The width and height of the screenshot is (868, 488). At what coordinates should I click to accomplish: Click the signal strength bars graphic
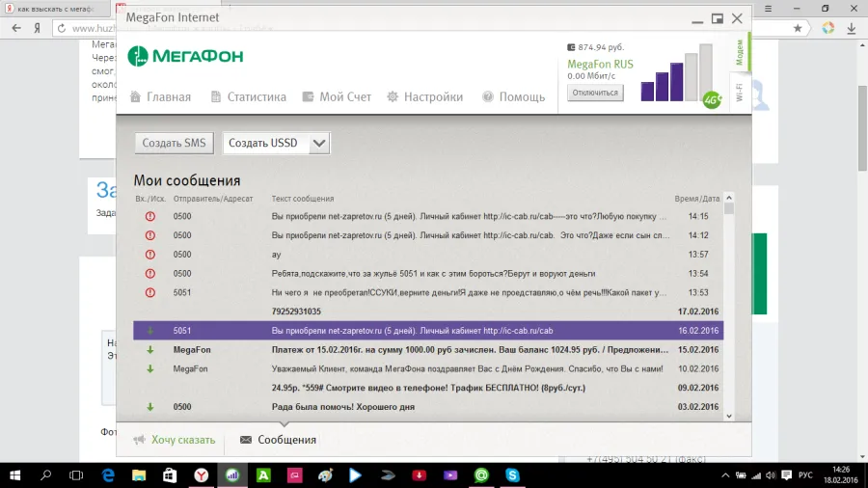[x=677, y=73]
